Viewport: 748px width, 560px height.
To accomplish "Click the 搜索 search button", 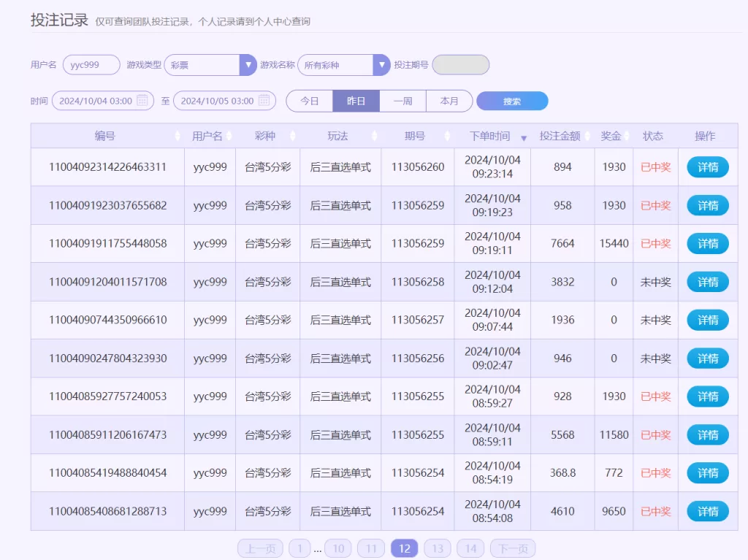I will [512, 101].
